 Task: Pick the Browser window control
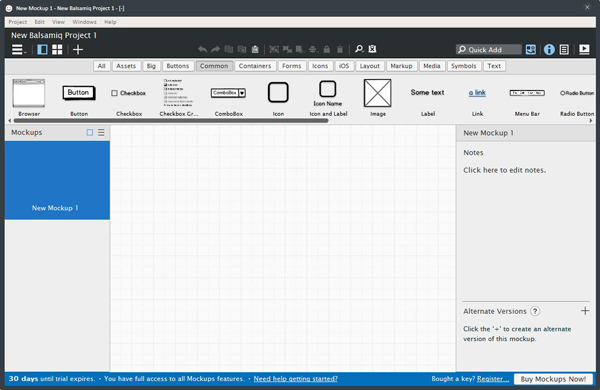[x=29, y=97]
